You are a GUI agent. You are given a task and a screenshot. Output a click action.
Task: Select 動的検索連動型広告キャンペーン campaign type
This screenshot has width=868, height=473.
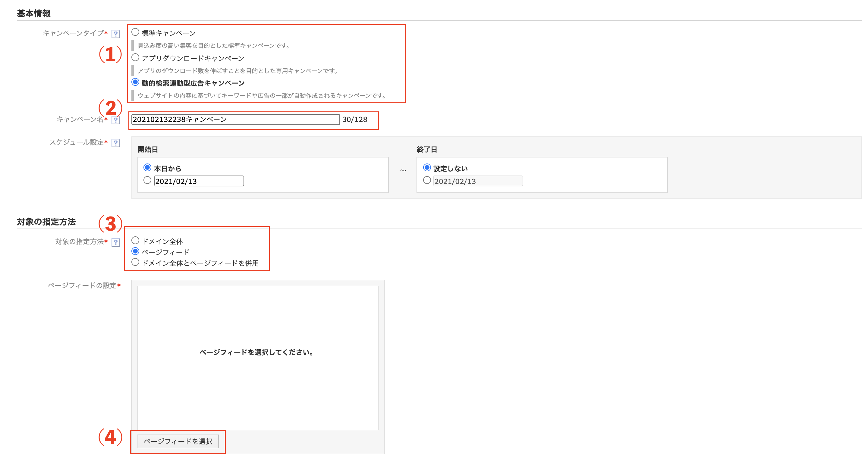[135, 82]
